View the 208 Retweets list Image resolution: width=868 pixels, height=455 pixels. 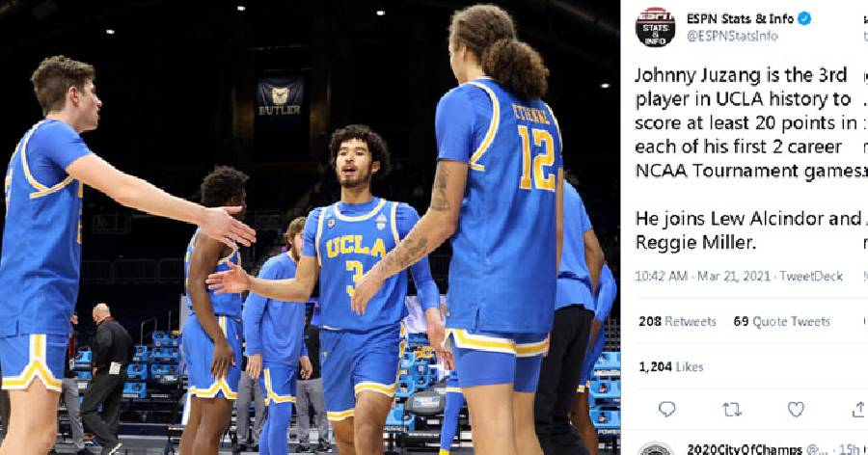click(x=677, y=321)
